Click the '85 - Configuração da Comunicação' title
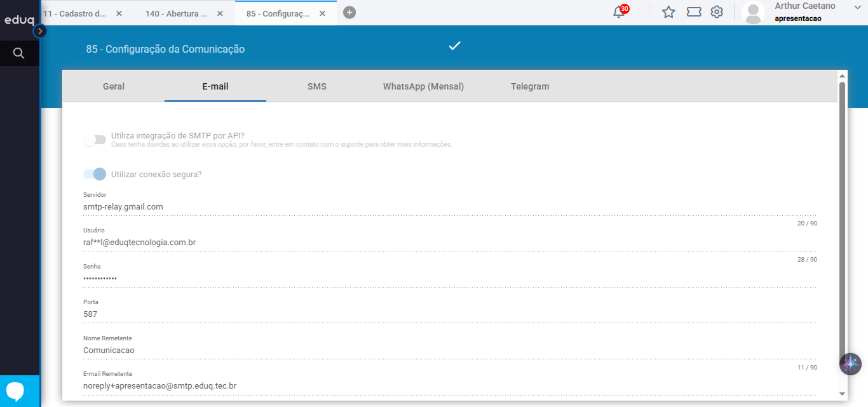868x407 pixels. pyautogui.click(x=165, y=49)
